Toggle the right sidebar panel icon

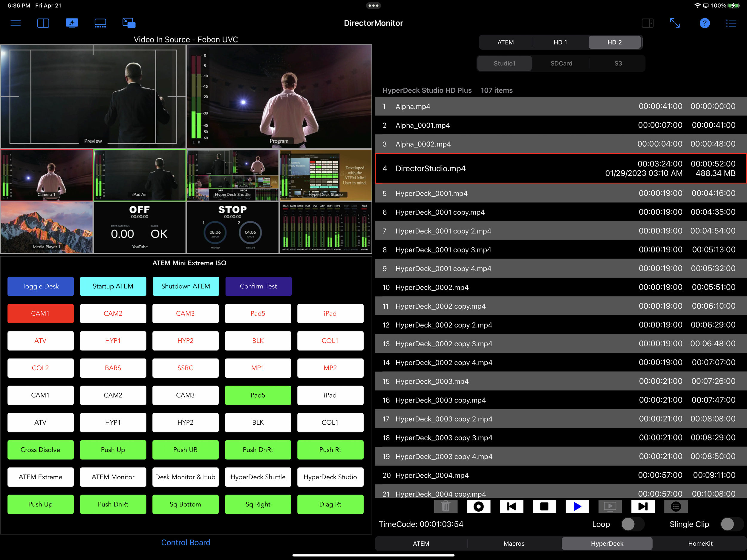pos(647,23)
